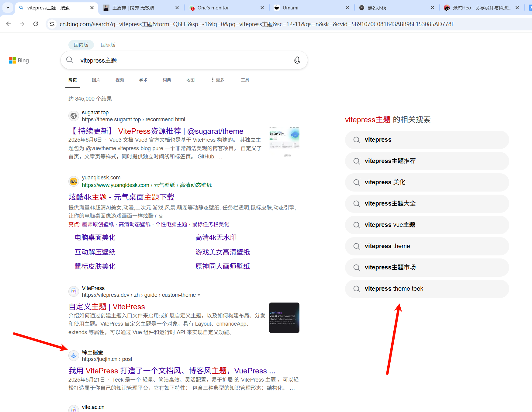
Task: Close the Umami tab
Action: tap(347, 8)
